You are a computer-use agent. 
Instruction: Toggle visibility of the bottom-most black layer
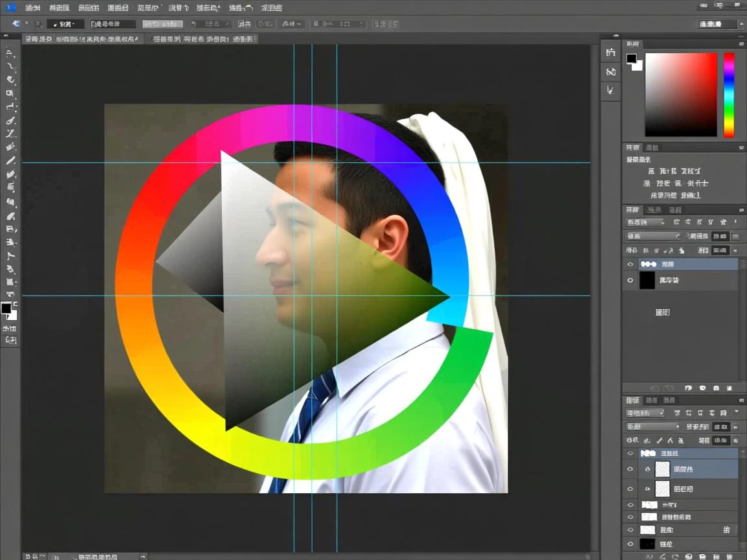click(630, 544)
